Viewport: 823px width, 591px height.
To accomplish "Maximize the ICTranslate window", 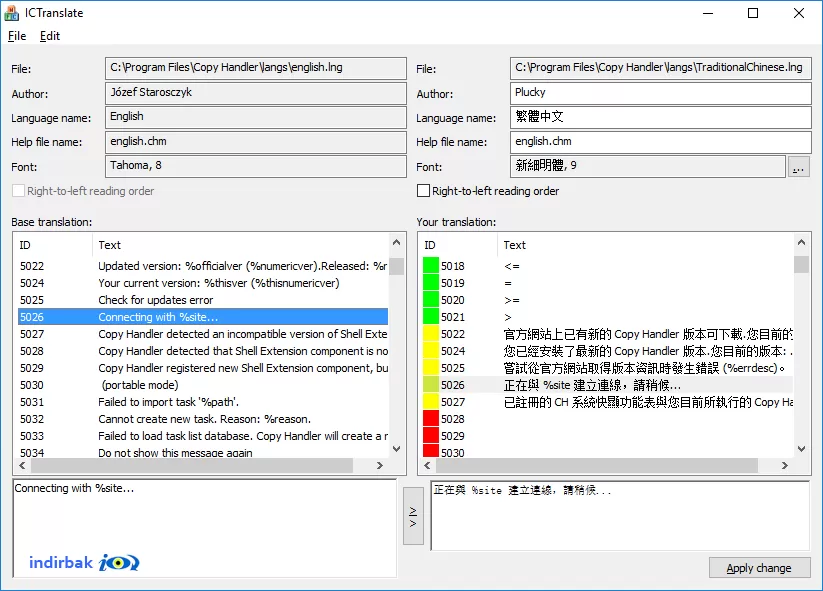I will click(x=753, y=13).
